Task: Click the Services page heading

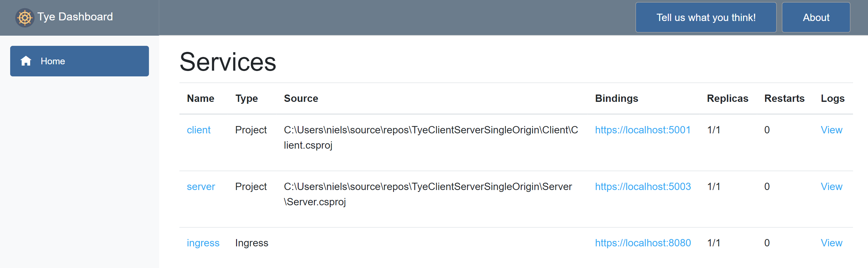Action: point(228,62)
